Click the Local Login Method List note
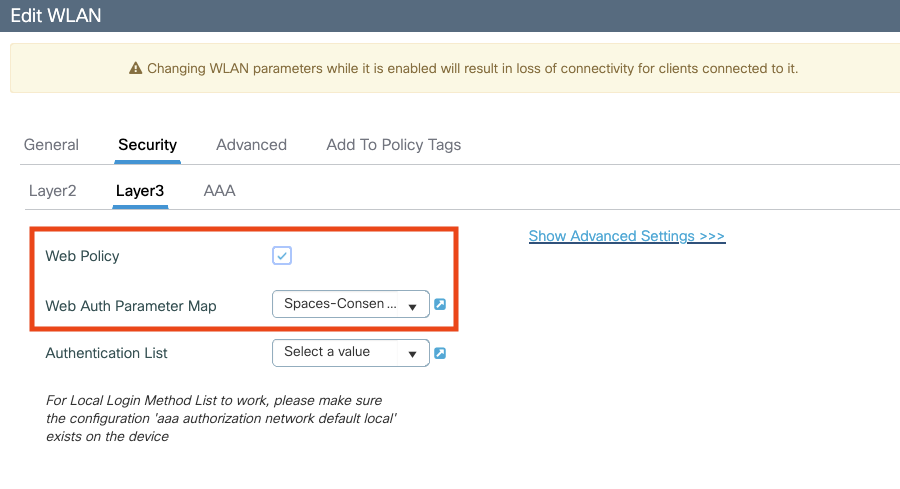Image resolution: width=900 pixels, height=489 pixels. (222, 418)
